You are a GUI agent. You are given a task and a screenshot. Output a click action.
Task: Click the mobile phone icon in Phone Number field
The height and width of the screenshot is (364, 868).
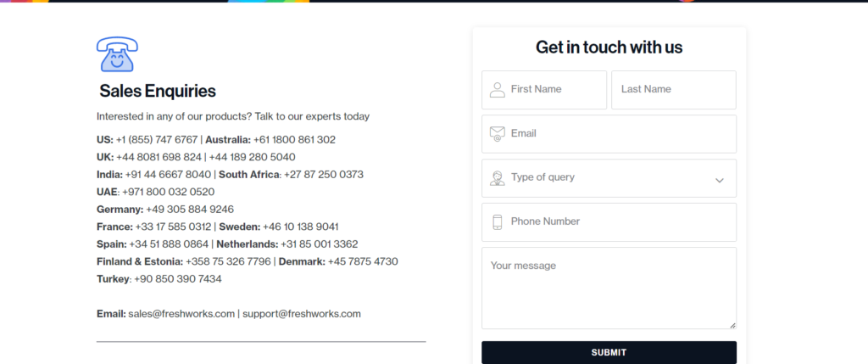point(497,222)
